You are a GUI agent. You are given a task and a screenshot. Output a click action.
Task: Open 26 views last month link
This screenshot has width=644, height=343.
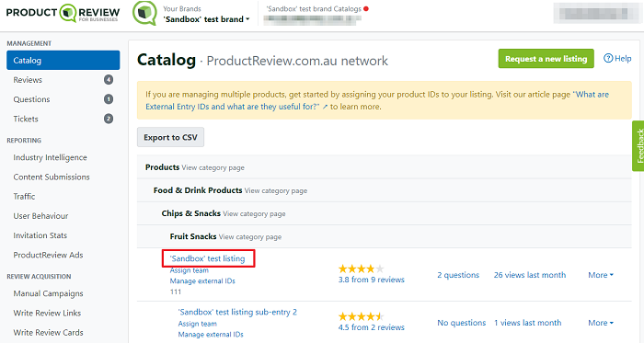(x=530, y=275)
